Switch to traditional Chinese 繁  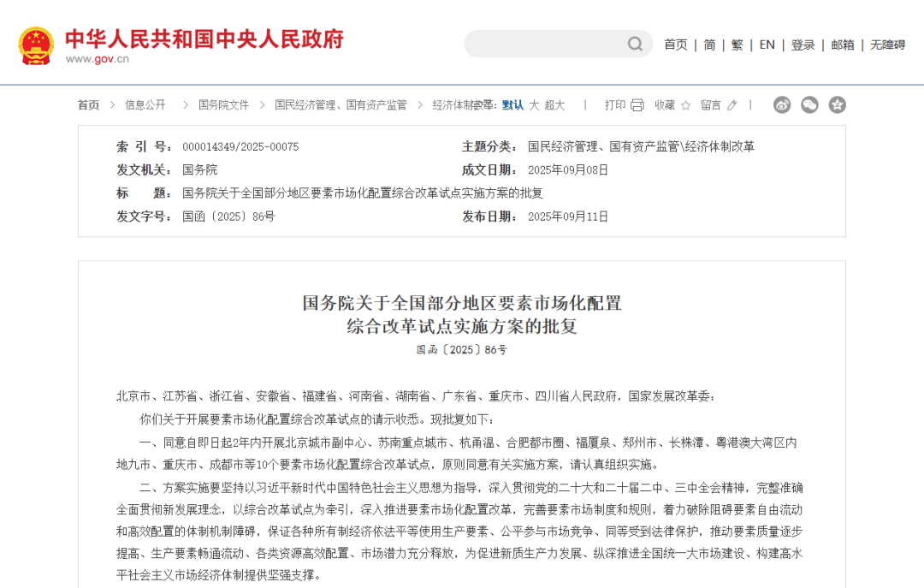pyautogui.click(x=737, y=45)
